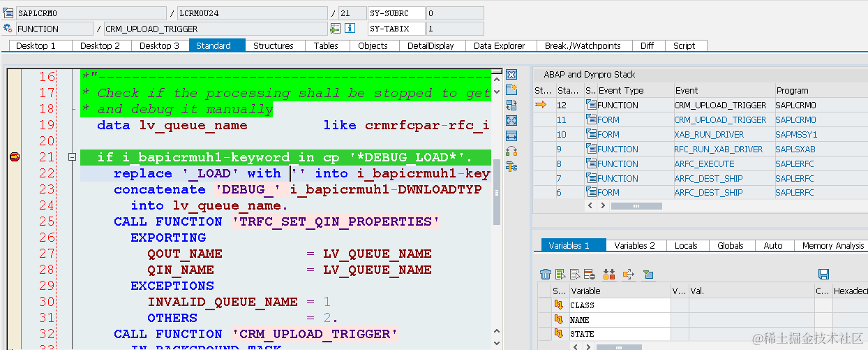
Task: Click the stack-kind icon in row 10
Action: point(591,134)
